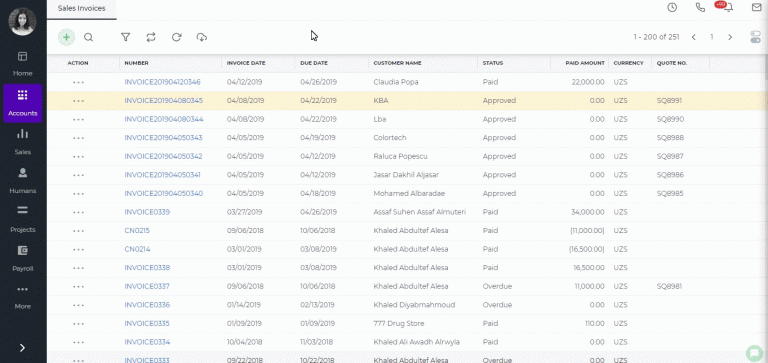Open notifications bell icon
Viewport: 768px width, 363px height.
point(728,7)
